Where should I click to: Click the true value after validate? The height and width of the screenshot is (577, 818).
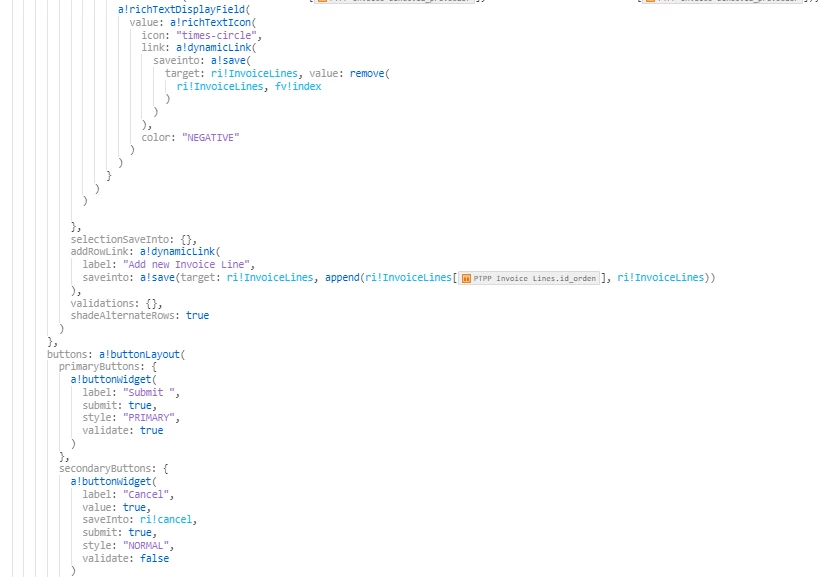[x=151, y=430]
